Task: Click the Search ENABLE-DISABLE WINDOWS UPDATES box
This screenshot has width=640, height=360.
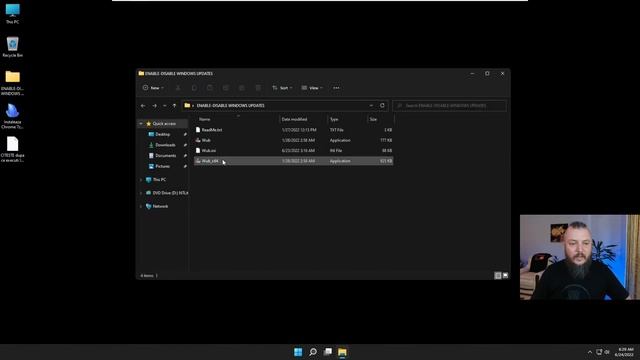Action: coord(449,106)
